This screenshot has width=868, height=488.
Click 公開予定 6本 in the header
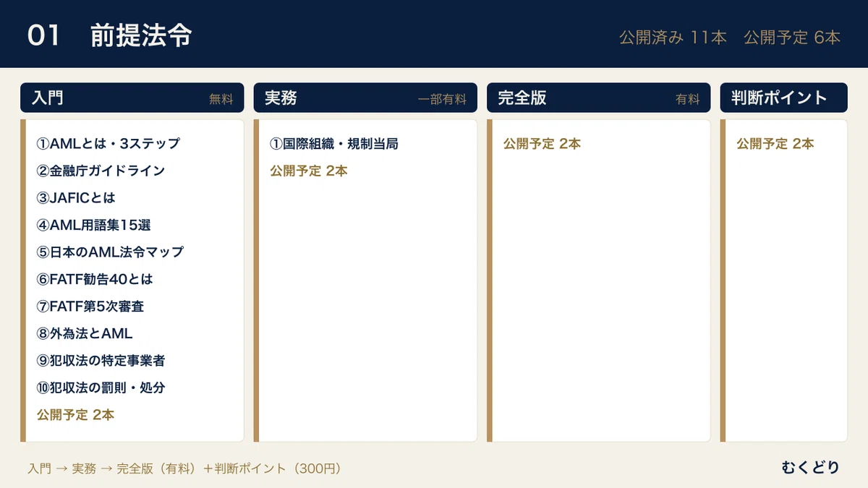tap(792, 38)
